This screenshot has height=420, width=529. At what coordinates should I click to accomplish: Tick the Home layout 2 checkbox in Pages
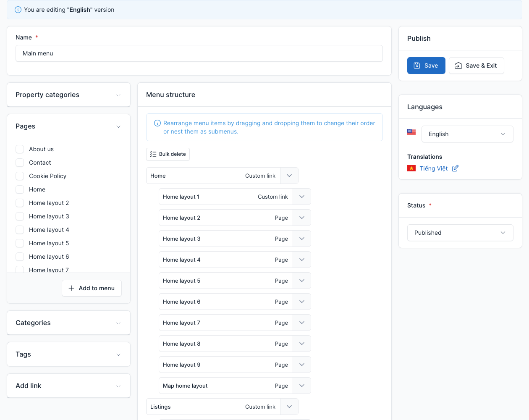coord(20,203)
